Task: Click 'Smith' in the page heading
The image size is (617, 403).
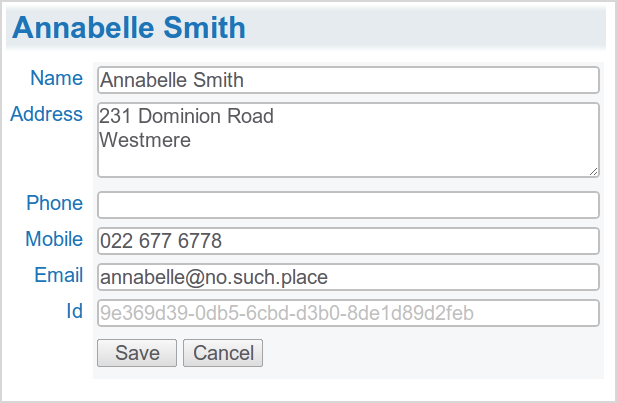Action: 205,28
